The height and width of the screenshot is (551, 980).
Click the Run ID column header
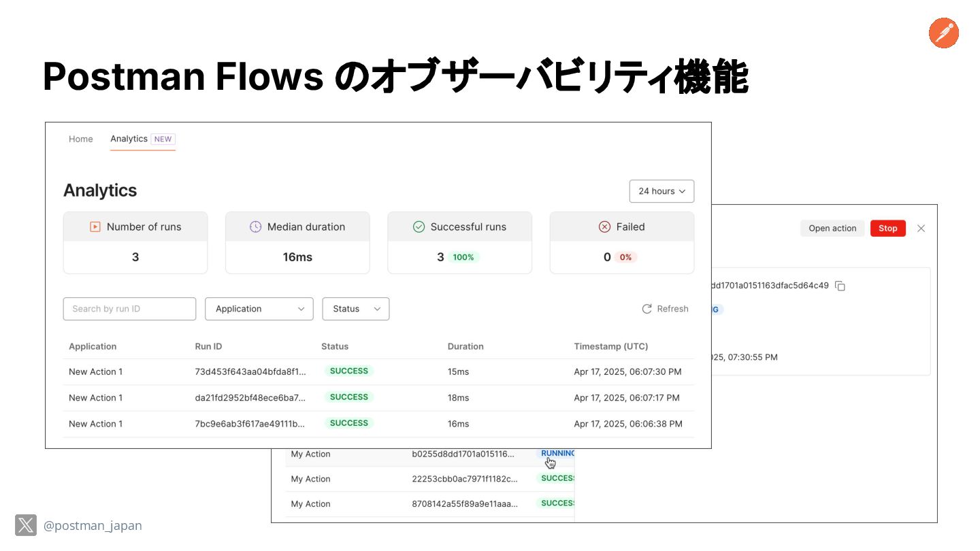coord(208,346)
